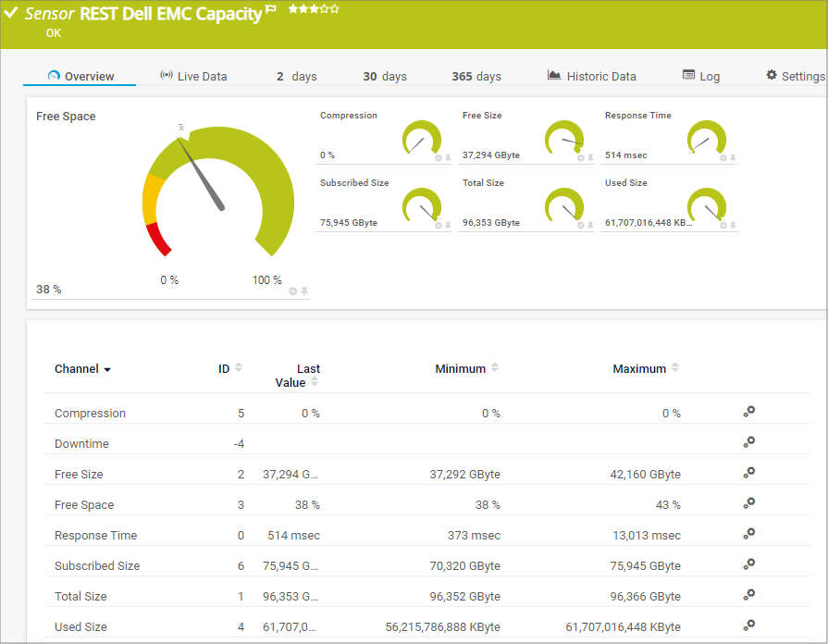
Task: Click the priority flag icon beside sensor title
Action: 271,10
